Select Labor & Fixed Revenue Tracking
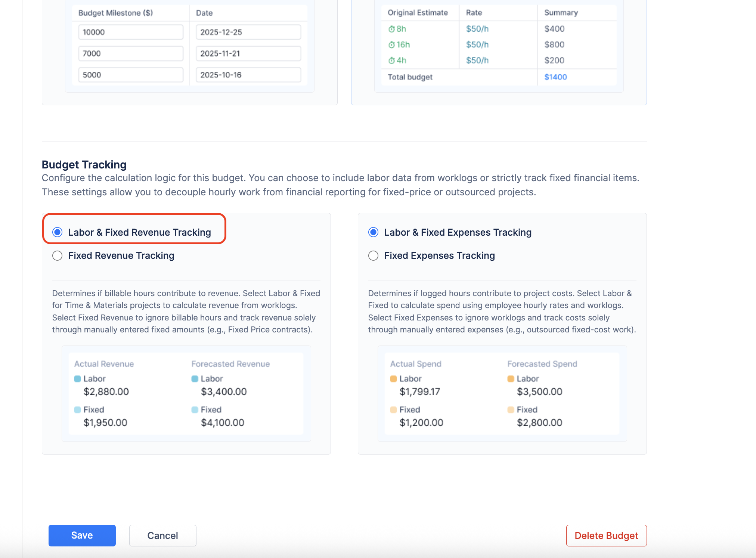This screenshot has width=756, height=558. click(58, 232)
